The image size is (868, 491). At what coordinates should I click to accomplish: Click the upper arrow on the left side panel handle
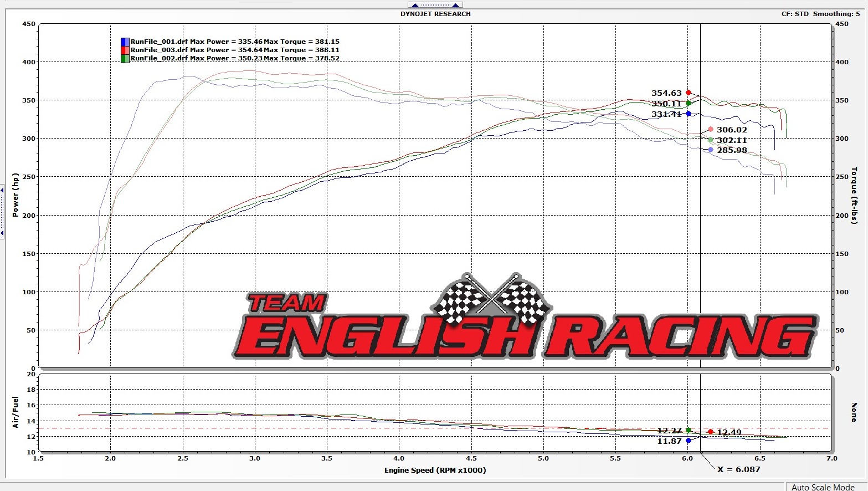point(2,191)
